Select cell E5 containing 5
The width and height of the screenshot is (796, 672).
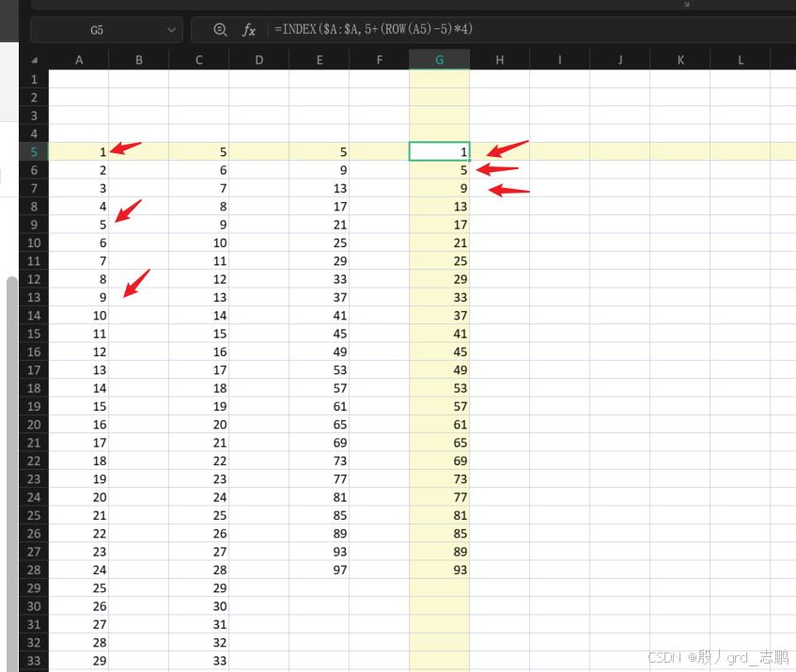[320, 151]
